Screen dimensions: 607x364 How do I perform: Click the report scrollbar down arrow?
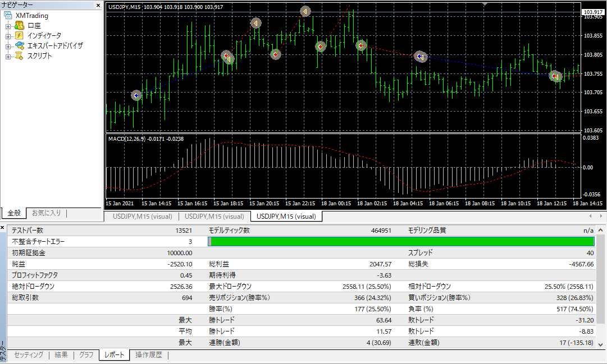(x=600, y=344)
